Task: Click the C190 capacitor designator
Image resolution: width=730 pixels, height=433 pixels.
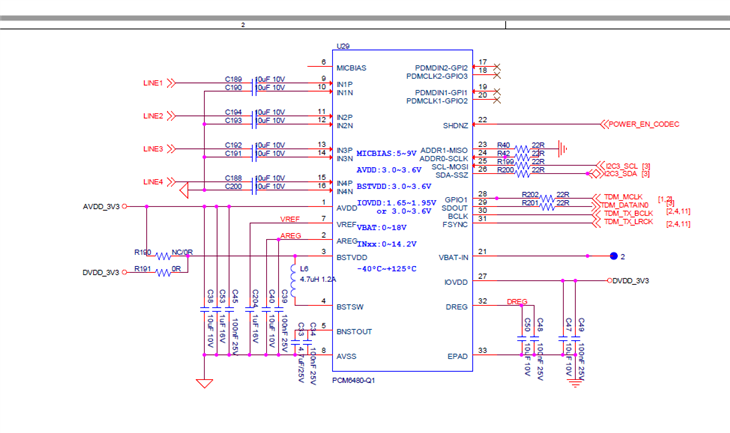Action: [233, 88]
